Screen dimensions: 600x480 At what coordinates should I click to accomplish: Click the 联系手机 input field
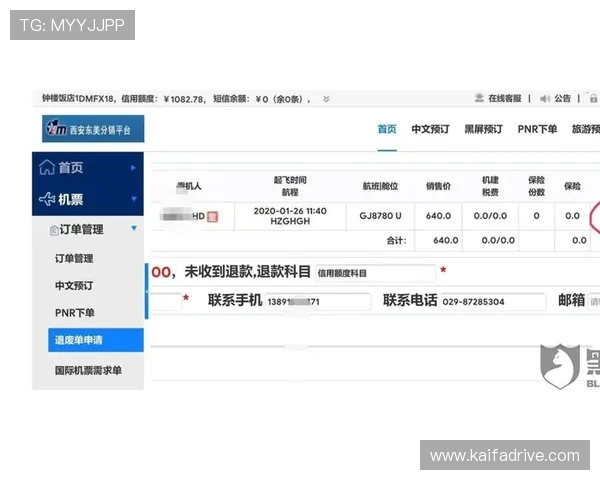318,302
